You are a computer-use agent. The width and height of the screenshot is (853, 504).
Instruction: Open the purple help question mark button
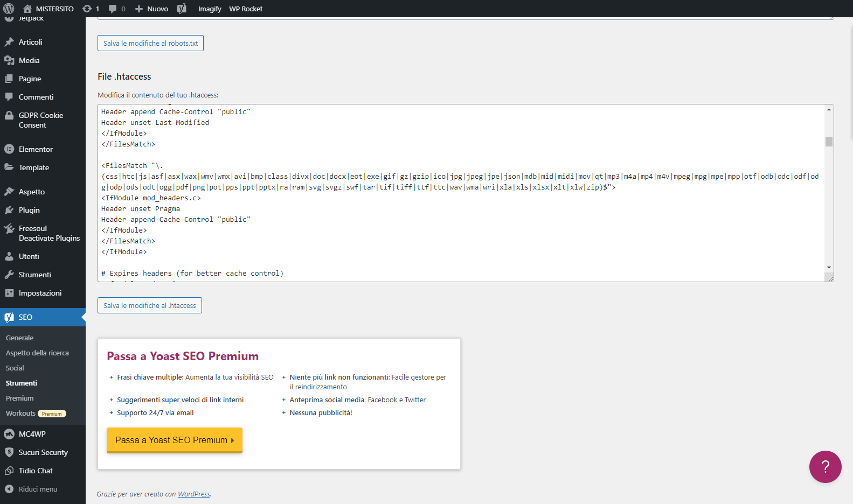pos(825,467)
